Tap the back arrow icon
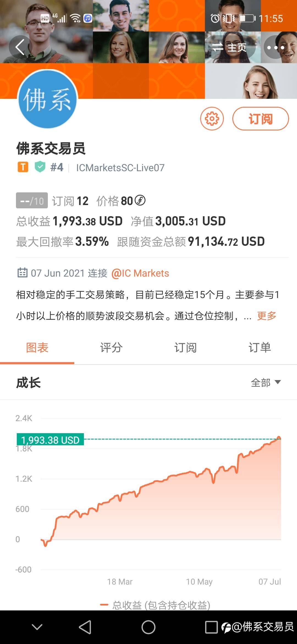 click(20, 47)
